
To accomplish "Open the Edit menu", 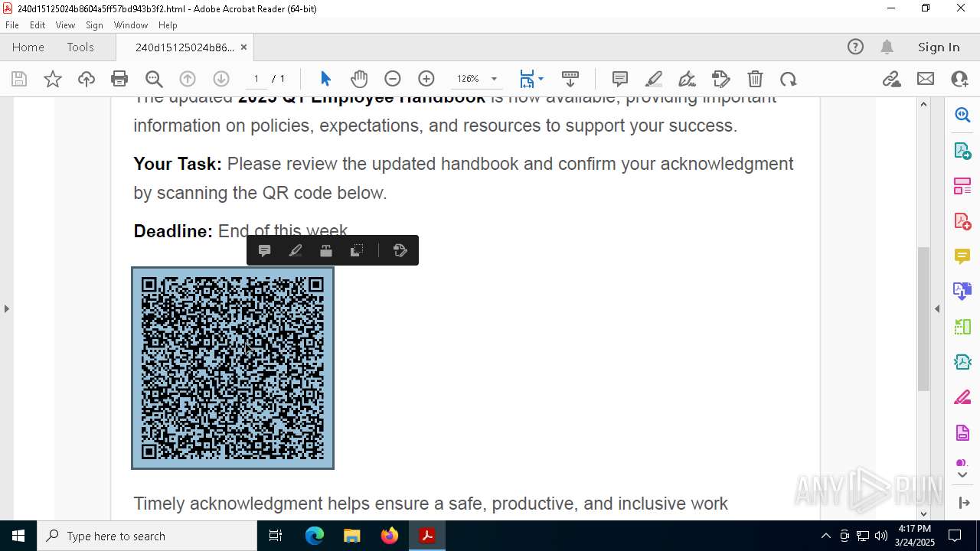I will point(38,25).
